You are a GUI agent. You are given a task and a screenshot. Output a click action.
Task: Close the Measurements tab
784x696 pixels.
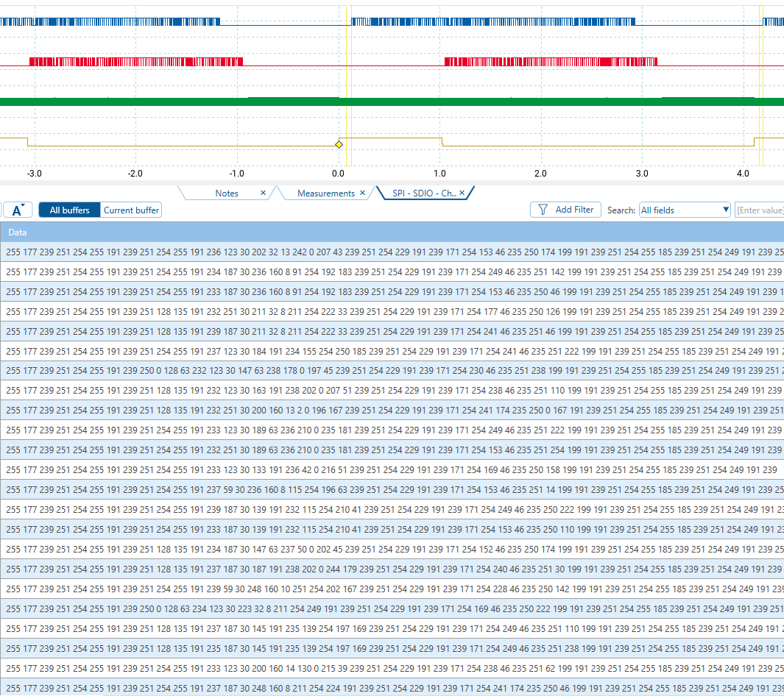tap(362, 193)
